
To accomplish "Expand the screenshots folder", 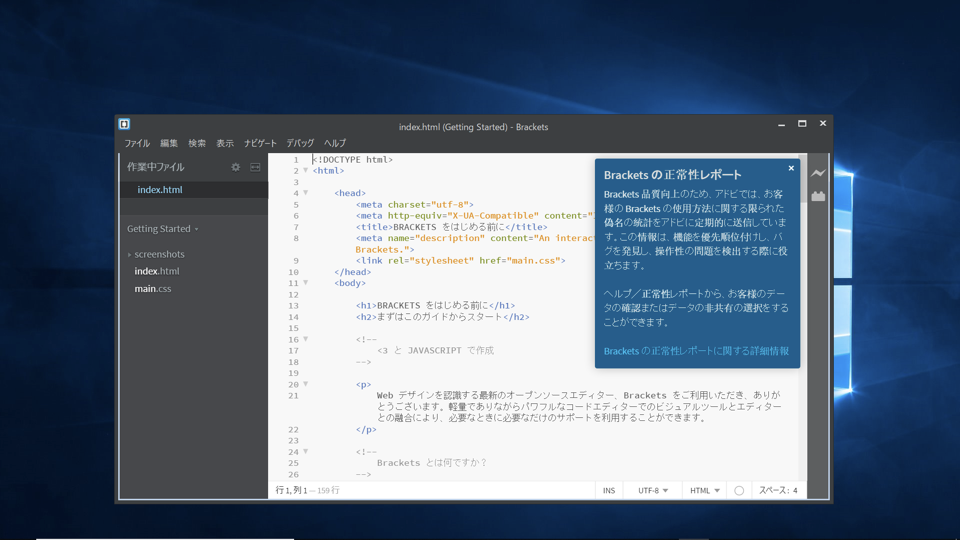I will [x=129, y=255].
